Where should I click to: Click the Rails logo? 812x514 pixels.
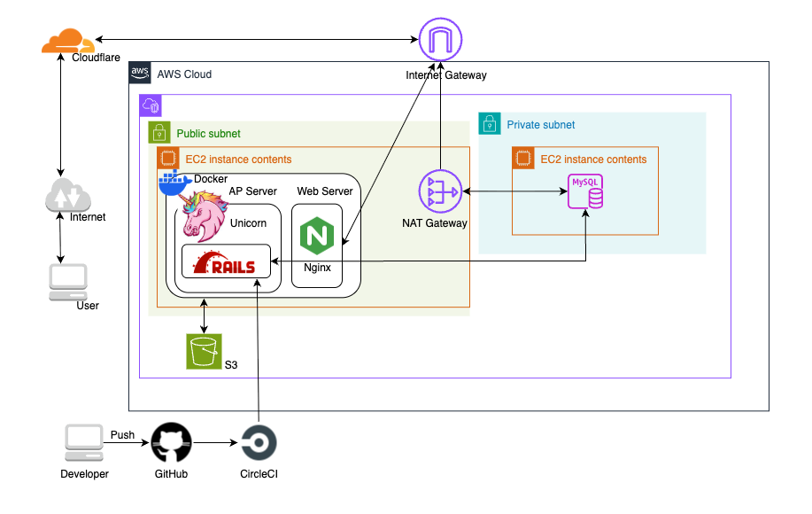coord(224,262)
